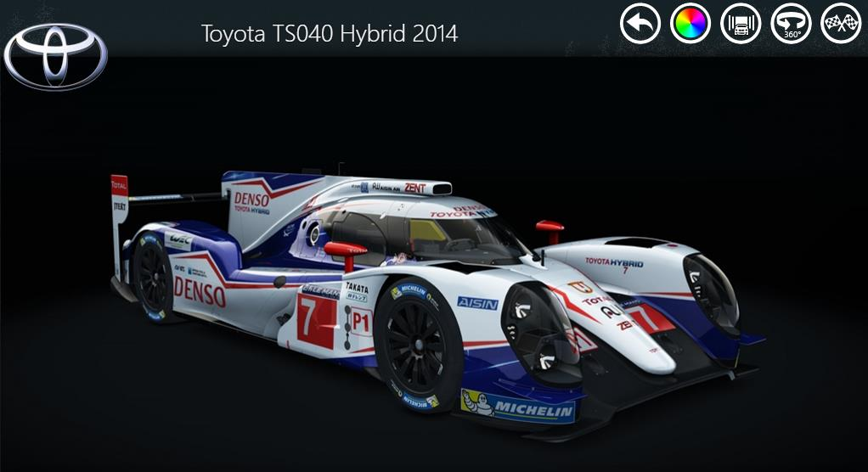The height and width of the screenshot is (472, 868).
Task: Select the Toyota TS040 Hybrid 2014 title
Action: coord(330,34)
